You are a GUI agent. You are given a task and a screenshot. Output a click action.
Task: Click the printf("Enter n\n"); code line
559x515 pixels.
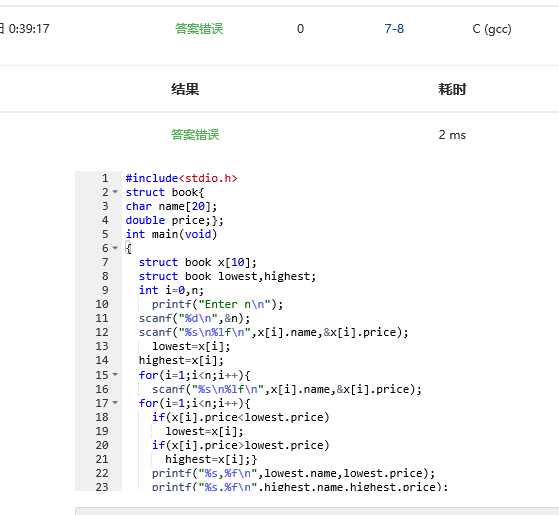217,304
